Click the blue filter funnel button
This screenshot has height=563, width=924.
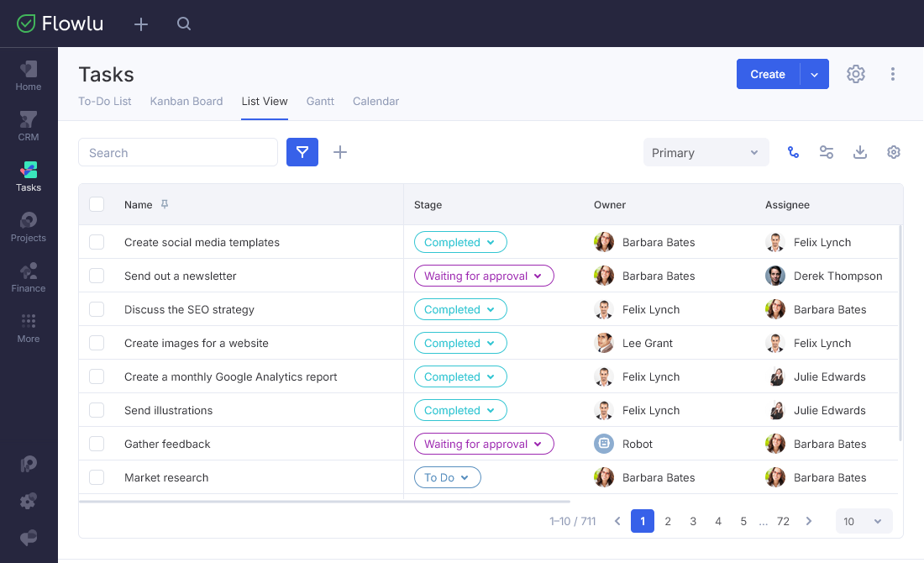(x=302, y=152)
